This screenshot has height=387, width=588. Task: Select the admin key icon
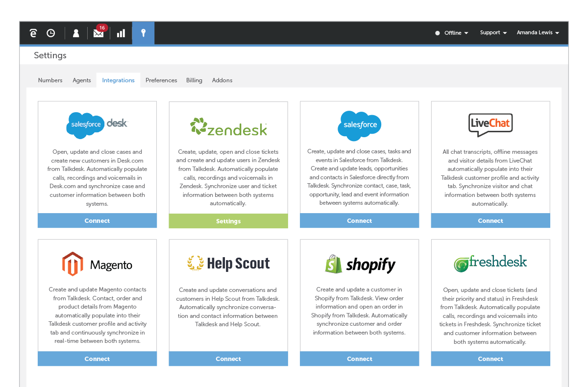pyautogui.click(x=143, y=33)
